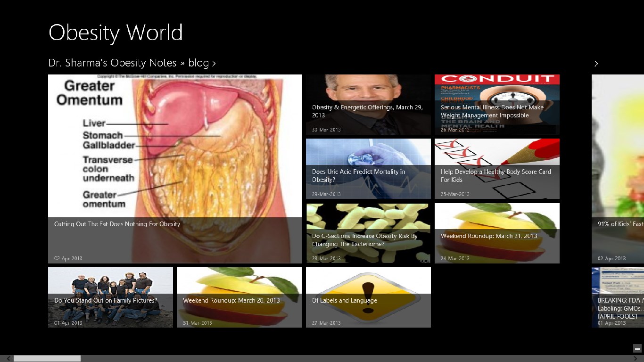This screenshot has height=362, width=644.
Task: Open the C-Sections Bacteriome article tile
Action: click(x=368, y=233)
